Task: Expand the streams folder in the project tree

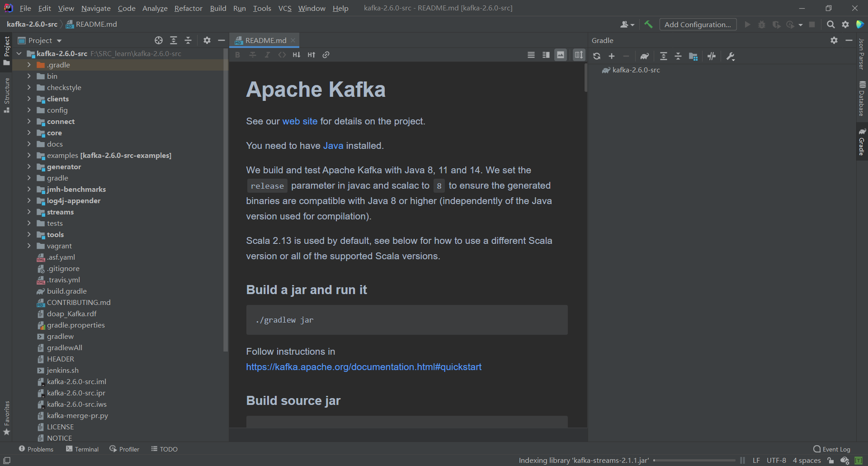Action: pyautogui.click(x=29, y=212)
